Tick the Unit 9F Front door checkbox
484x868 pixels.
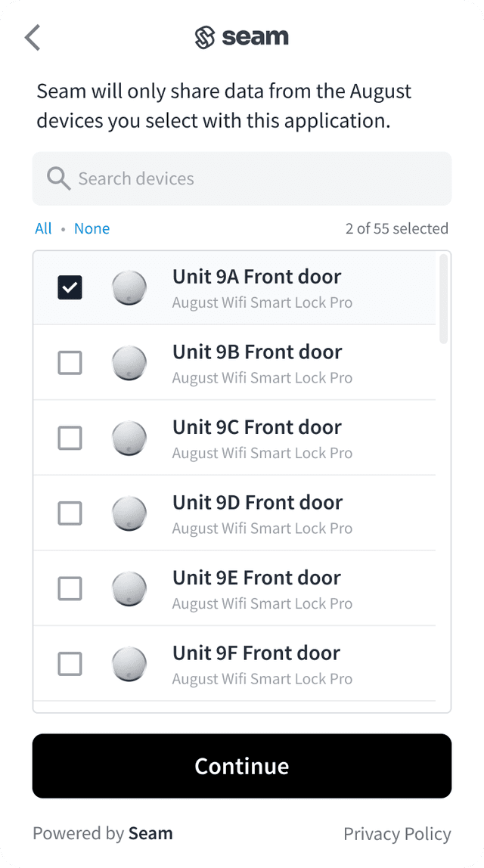point(70,664)
